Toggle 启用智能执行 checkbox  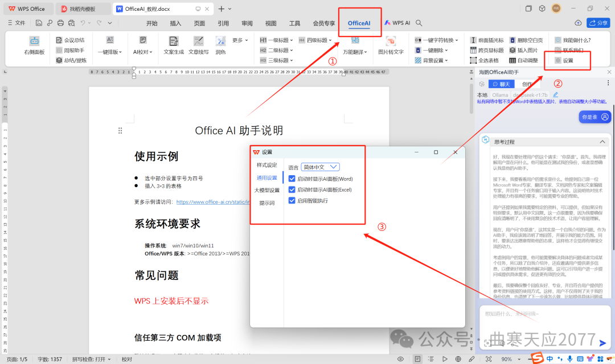click(292, 201)
